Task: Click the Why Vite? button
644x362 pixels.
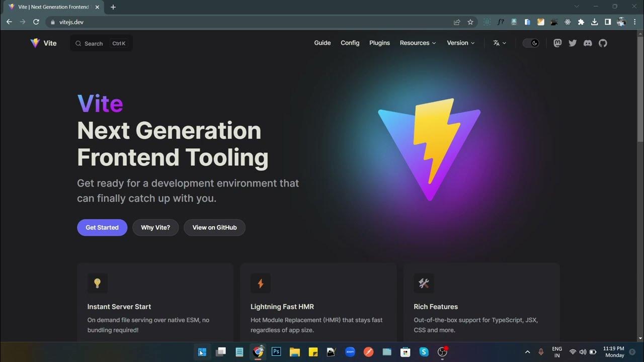Action: pos(155,228)
